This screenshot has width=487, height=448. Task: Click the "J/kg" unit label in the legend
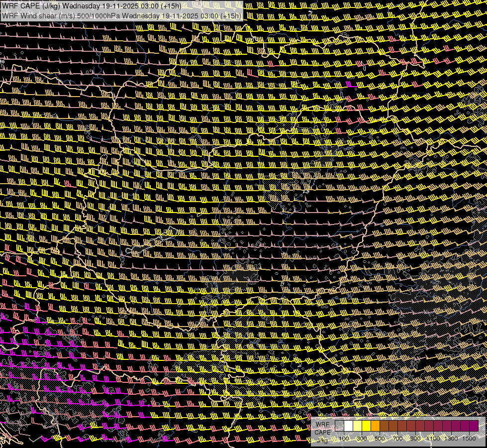[322, 440]
